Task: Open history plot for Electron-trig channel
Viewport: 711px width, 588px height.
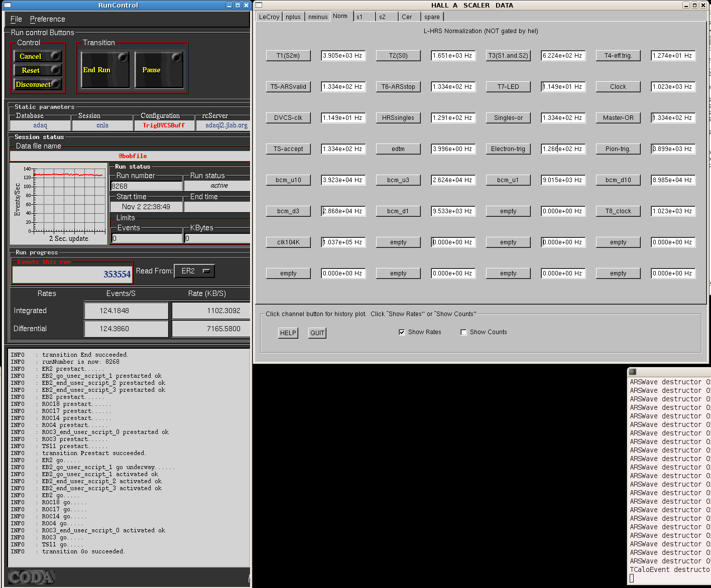Action: [x=508, y=149]
